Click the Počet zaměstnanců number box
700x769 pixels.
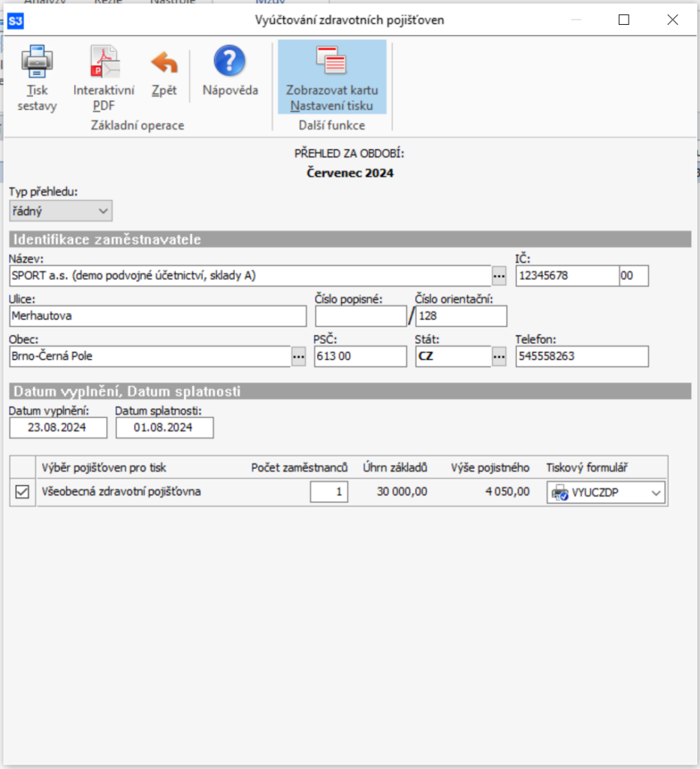pyautogui.click(x=329, y=493)
